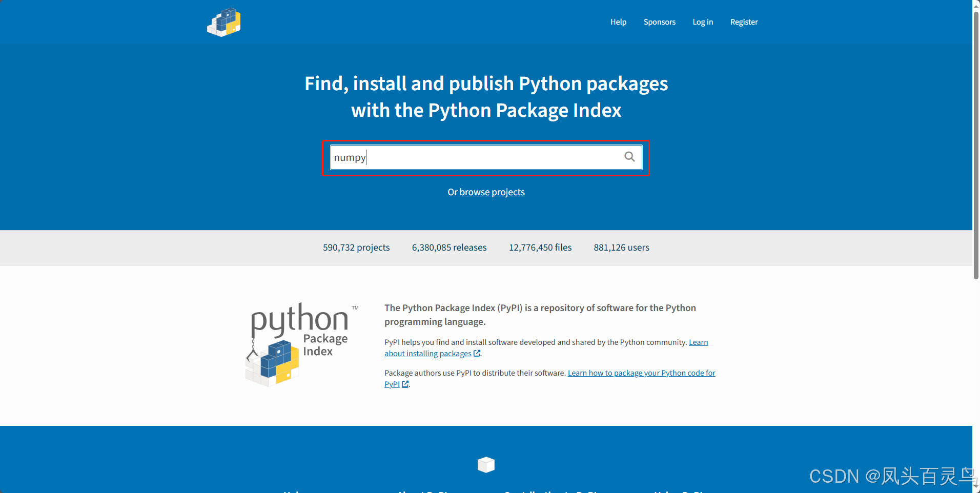Screen dimensions: 980x493
Task: Open the Register page
Action: pyautogui.click(x=744, y=22)
